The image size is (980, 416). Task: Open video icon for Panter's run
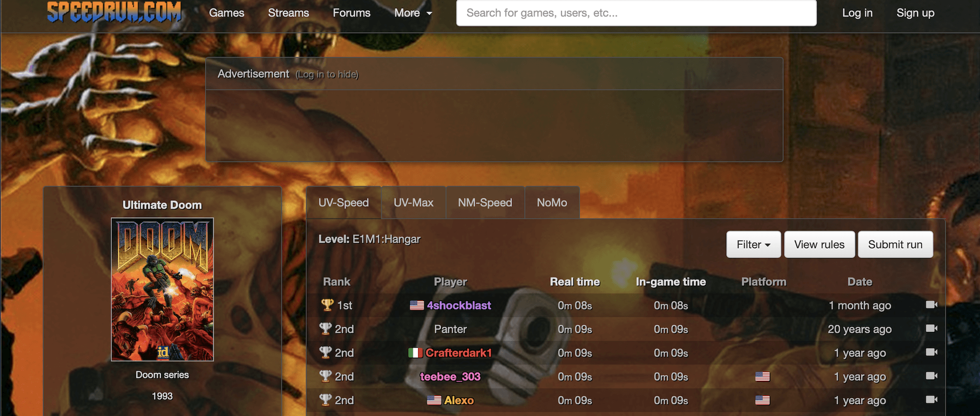click(932, 328)
